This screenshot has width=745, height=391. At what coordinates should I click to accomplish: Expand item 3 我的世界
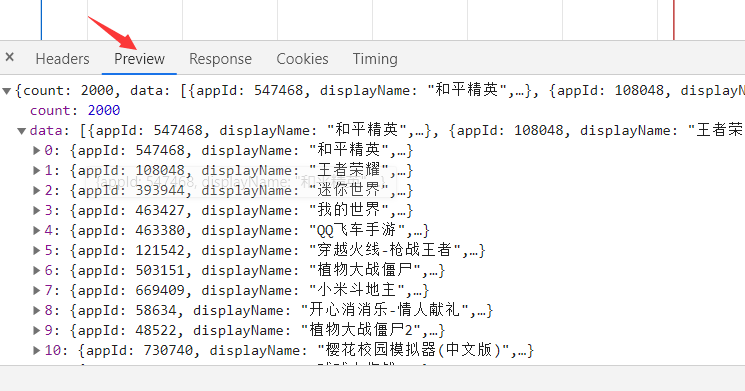click(x=36, y=210)
